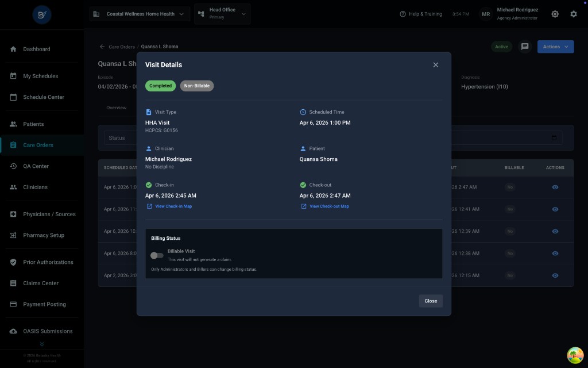Click the Claims Center icon
This screenshot has width=588, height=368.
pyautogui.click(x=13, y=283)
